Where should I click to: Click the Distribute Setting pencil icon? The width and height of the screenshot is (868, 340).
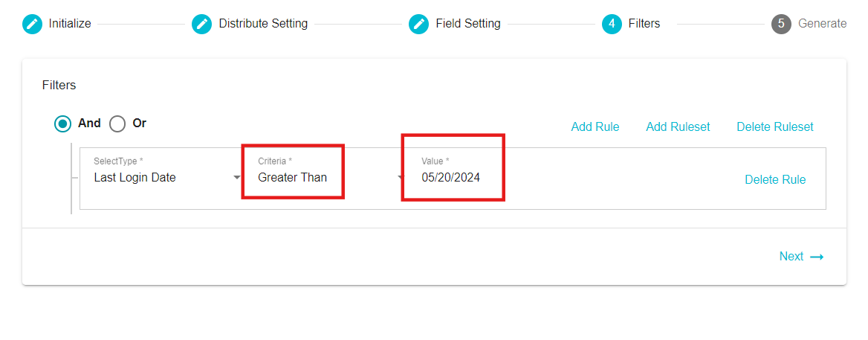tap(202, 24)
